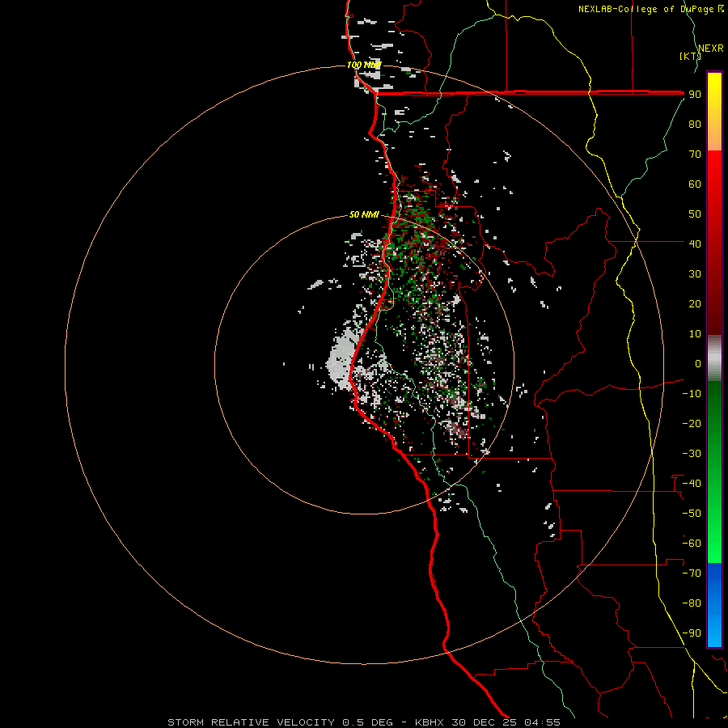Click the 100 NMI range ring label
The width and height of the screenshot is (728, 728).
point(363,65)
